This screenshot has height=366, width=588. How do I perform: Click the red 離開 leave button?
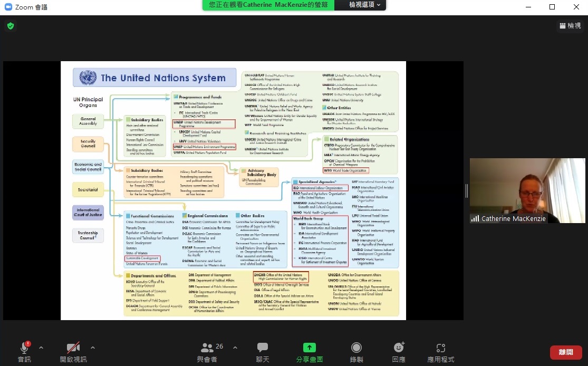[566, 352]
